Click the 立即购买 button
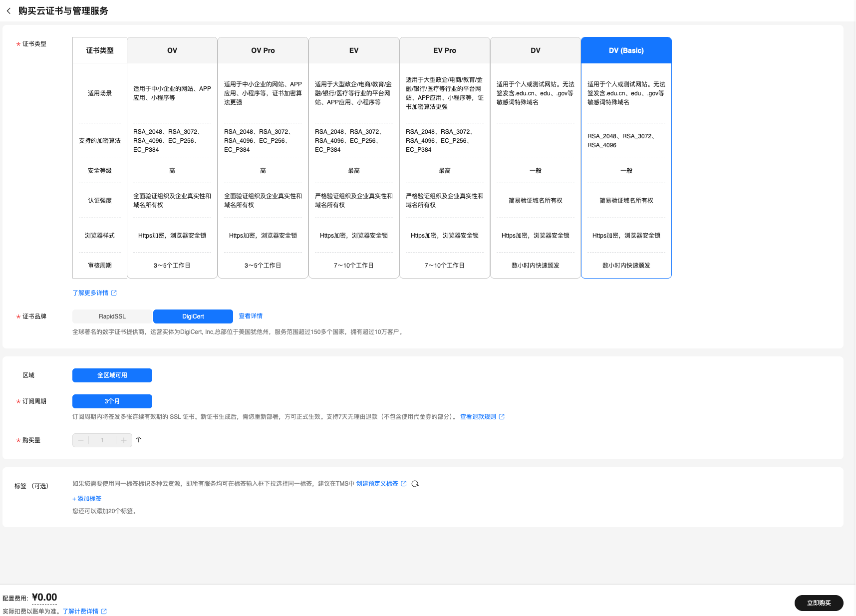 point(819,603)
